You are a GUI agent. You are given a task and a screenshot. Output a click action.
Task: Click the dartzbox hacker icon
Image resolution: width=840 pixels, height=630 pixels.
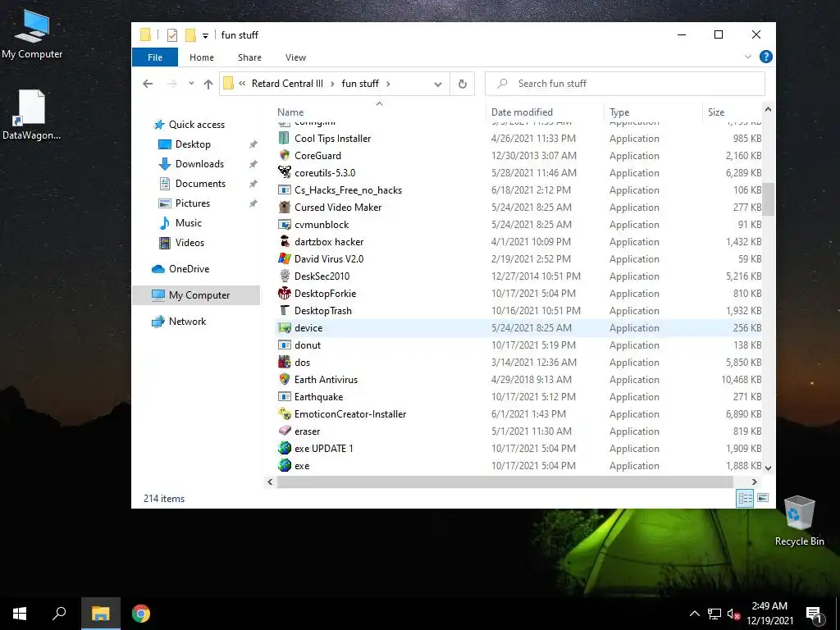284,242
